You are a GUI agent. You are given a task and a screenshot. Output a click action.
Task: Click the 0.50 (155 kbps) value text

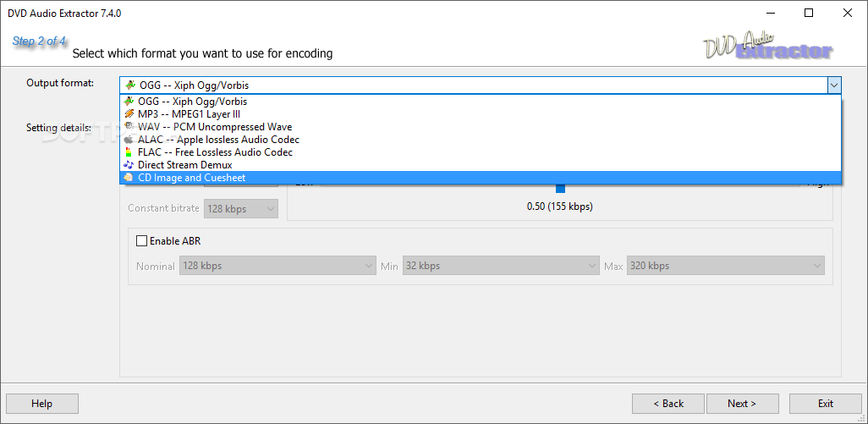point(560,207)
